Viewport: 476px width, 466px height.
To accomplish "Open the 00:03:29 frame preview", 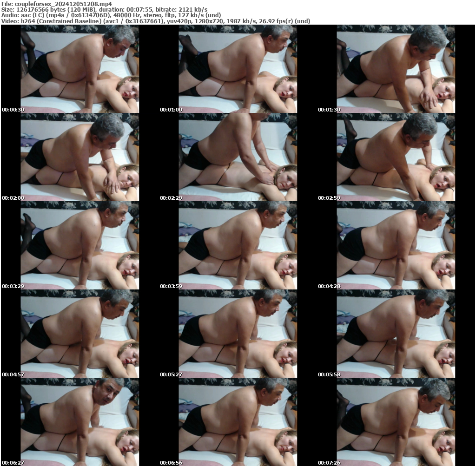I will coord(79,245).
